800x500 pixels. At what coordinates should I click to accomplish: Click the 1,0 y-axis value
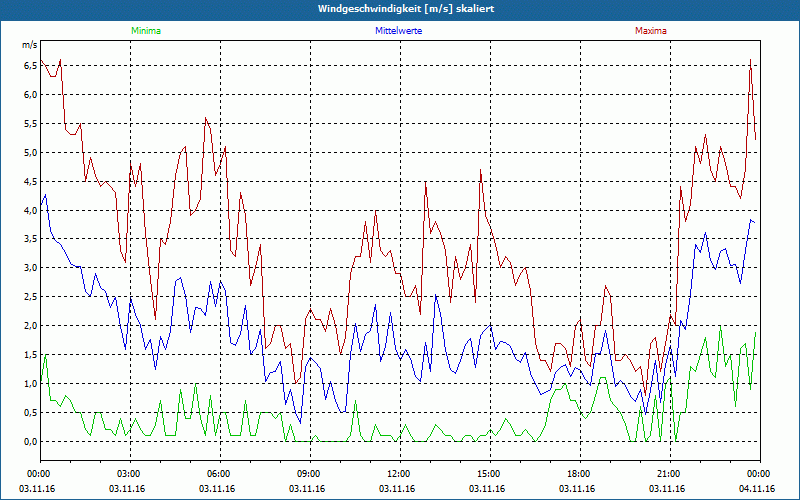click(30, 384)
